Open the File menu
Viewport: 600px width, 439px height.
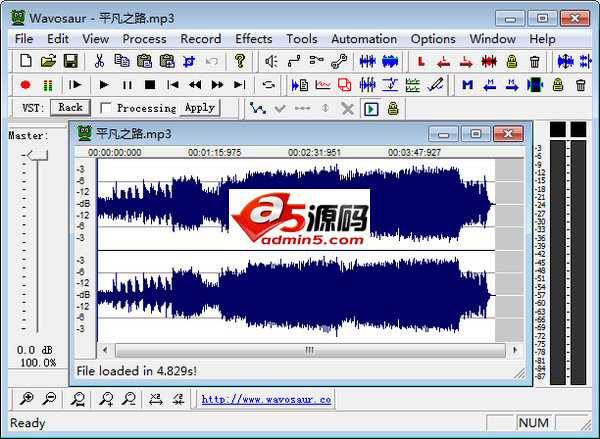24,39
